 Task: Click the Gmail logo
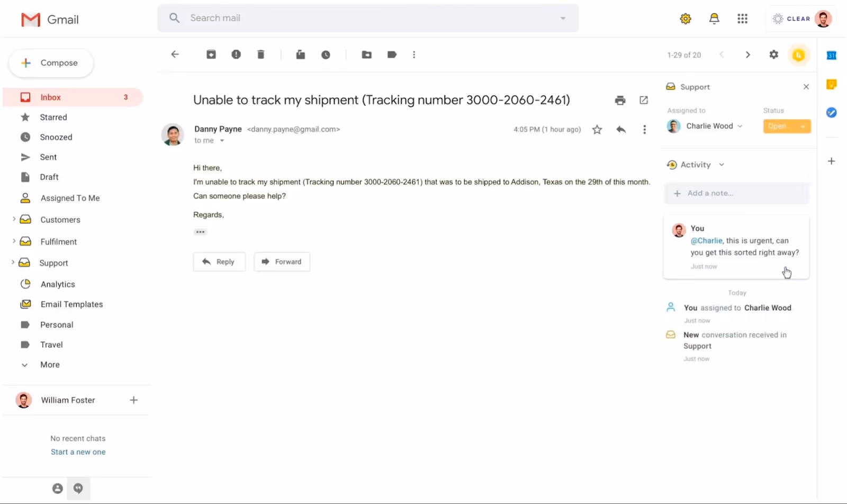pyautogui.click(x=50, y=20)
